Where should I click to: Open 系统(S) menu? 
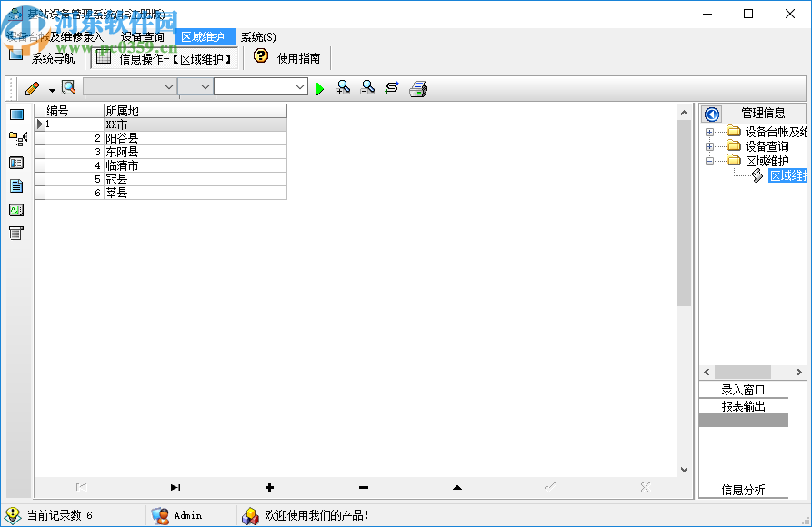(258, 37)
